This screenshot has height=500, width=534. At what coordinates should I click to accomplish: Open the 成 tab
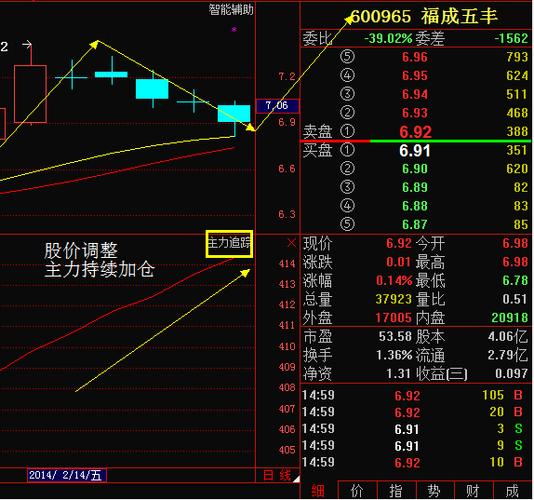pyautogui.click(x=512, y=490)
